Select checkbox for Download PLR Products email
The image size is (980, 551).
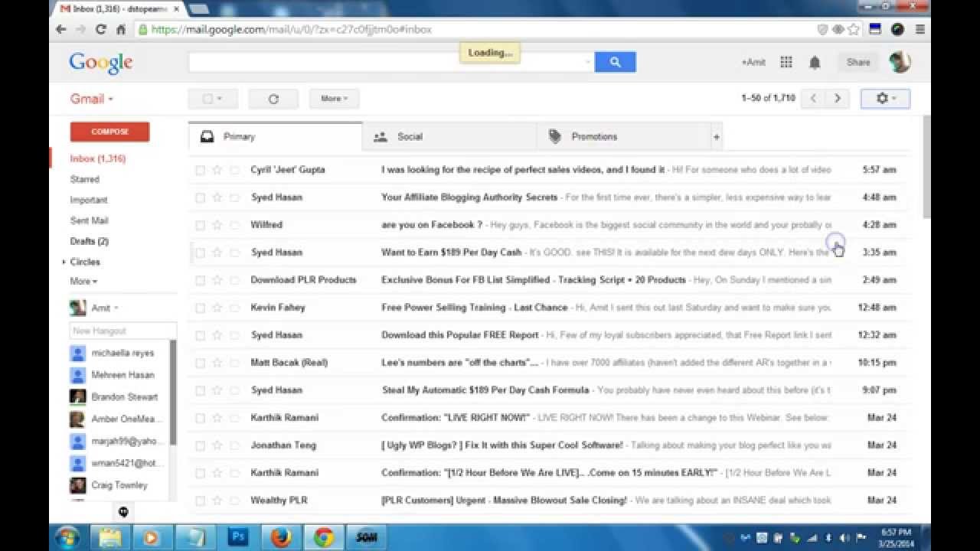[200, 281]
